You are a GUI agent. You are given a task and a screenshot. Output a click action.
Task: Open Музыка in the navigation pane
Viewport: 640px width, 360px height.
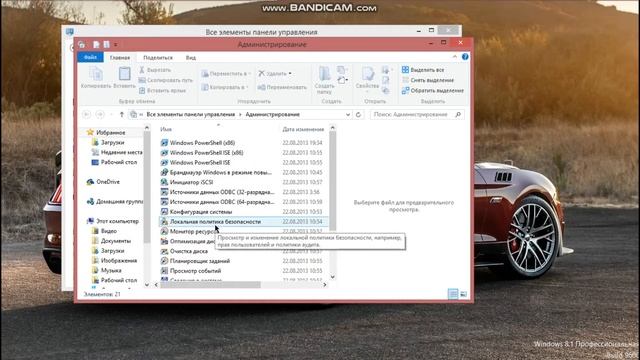click(x=111, y=270)
